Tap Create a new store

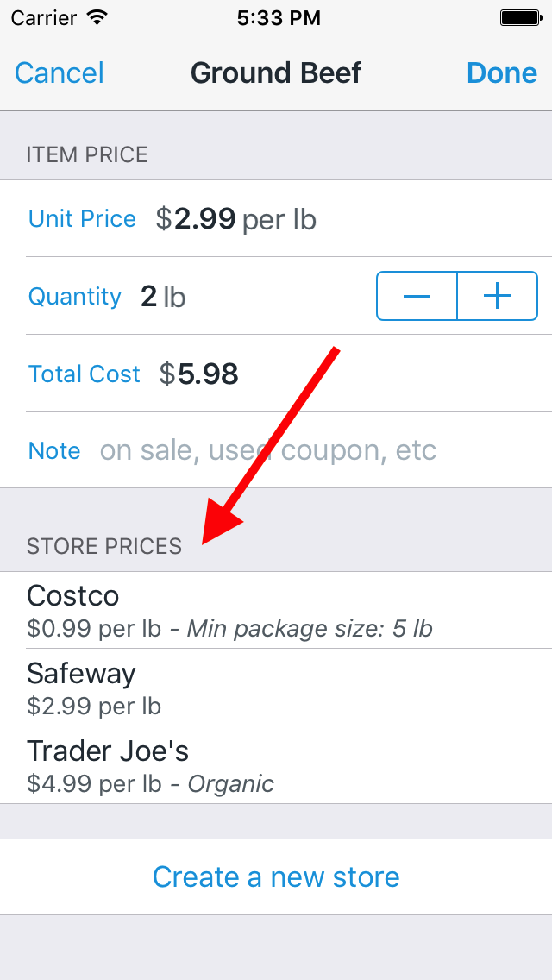(x=276, y=876)
